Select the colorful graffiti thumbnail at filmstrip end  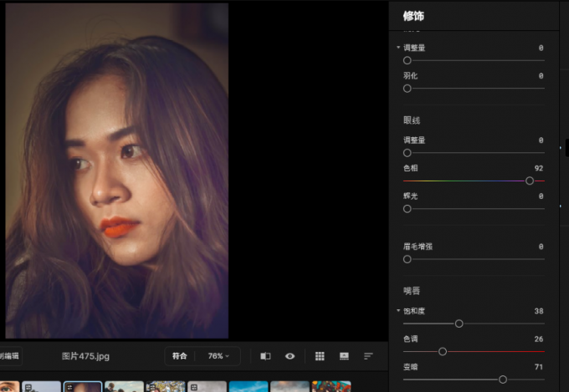[x=331, y=386]
